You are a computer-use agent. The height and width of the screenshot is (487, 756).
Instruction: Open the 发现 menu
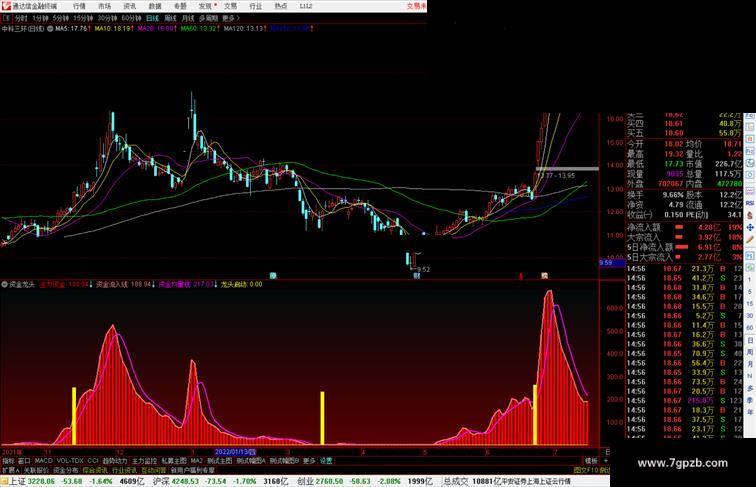click(205, 6)
